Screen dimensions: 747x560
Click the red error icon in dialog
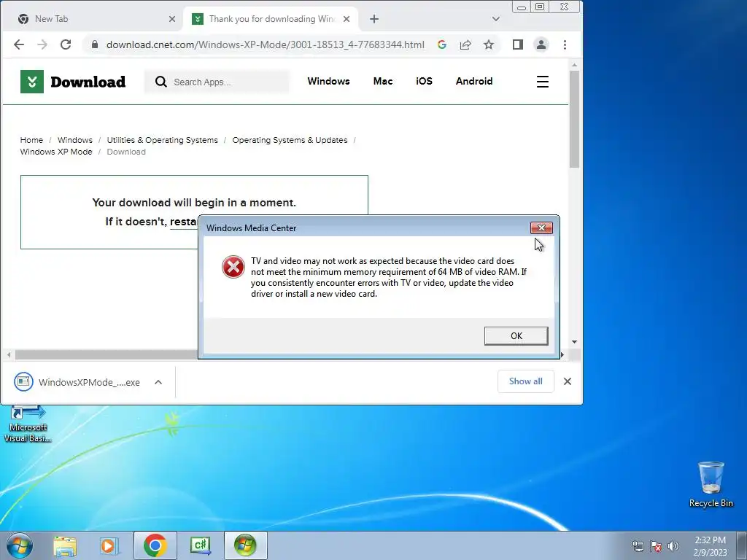point(233,267)
